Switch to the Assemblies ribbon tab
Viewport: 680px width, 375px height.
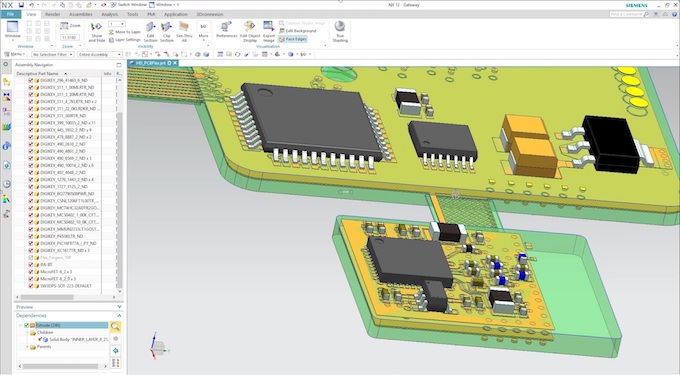pos(81,14)
